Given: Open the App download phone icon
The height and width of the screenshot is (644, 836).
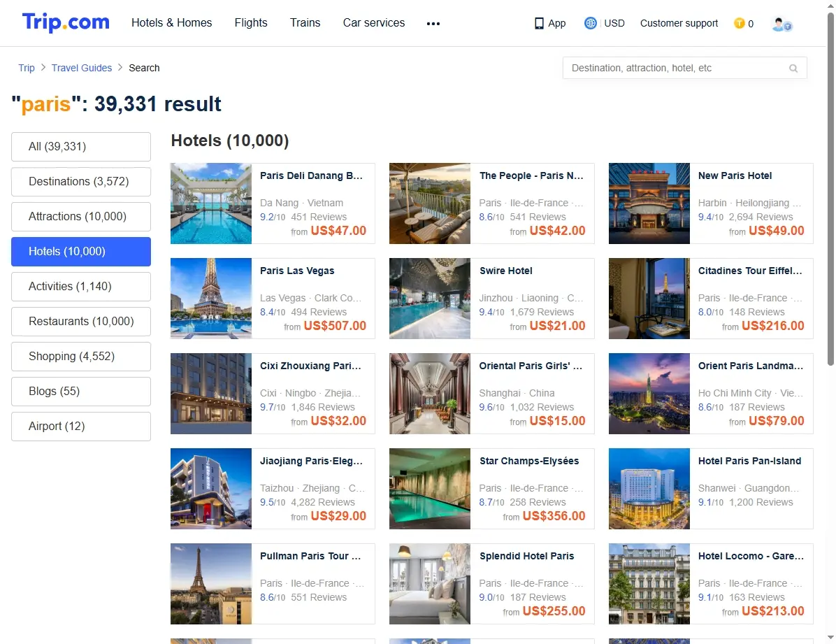Looking at the screenshot, I should [x=539, y=24].
